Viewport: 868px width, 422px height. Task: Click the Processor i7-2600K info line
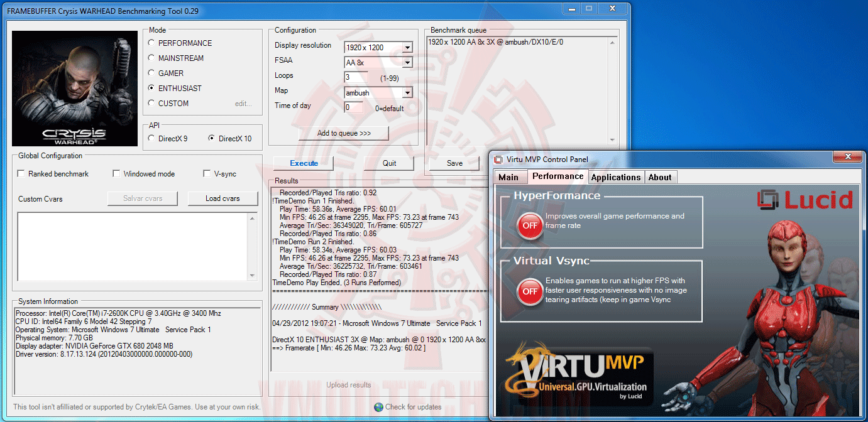click(118, 313)
